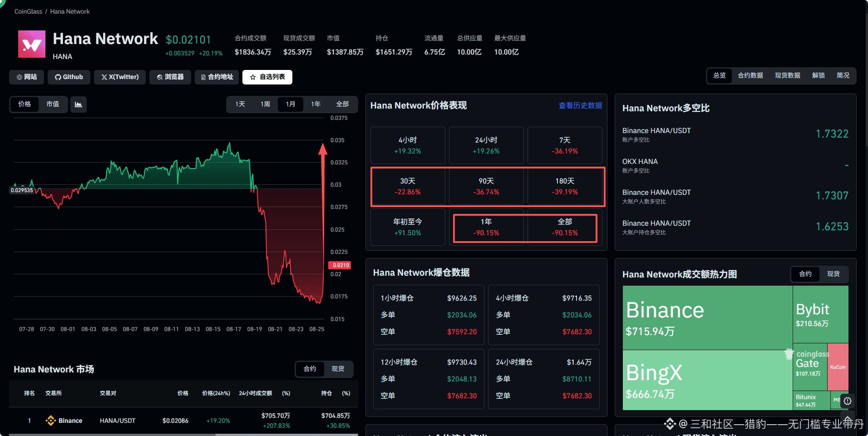This screenshot has height=436, width=868.
Task: Switch to 合约数据 tab
Action: click(x=750, y=75)
